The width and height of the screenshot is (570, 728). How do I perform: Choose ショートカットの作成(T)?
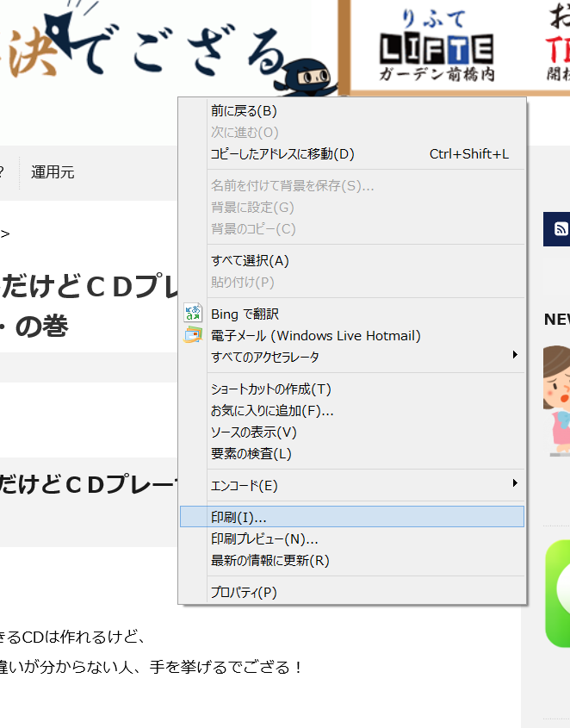click(352, 389)
